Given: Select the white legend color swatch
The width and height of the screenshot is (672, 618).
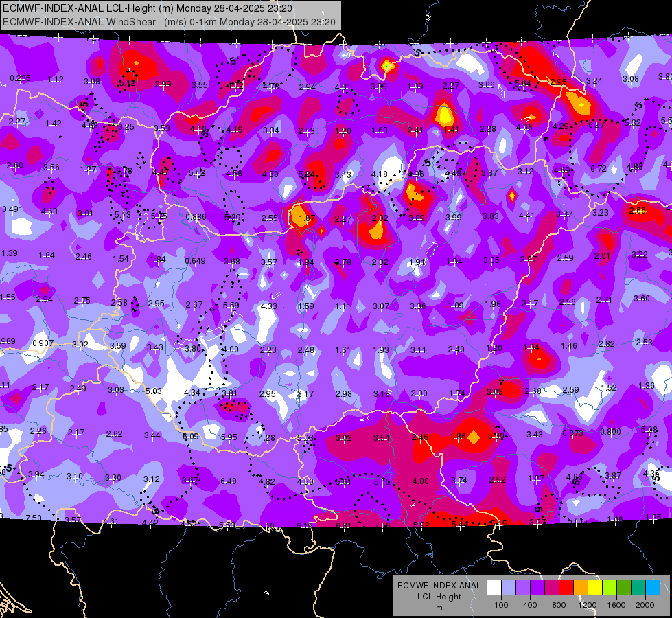Looking at the screenshot, I should 494,588.
